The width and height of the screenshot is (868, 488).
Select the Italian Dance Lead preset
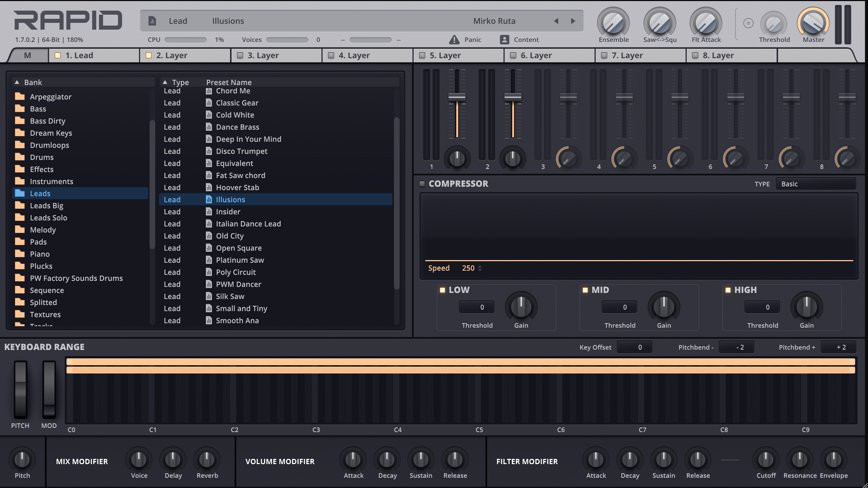pos(276,224)
